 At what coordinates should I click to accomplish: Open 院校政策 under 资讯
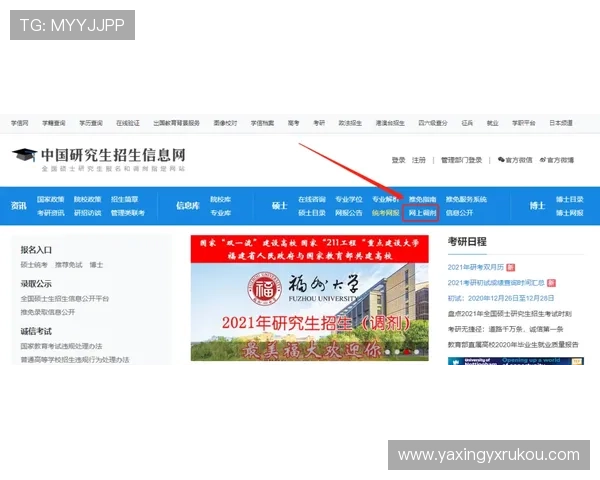[88, 199]
